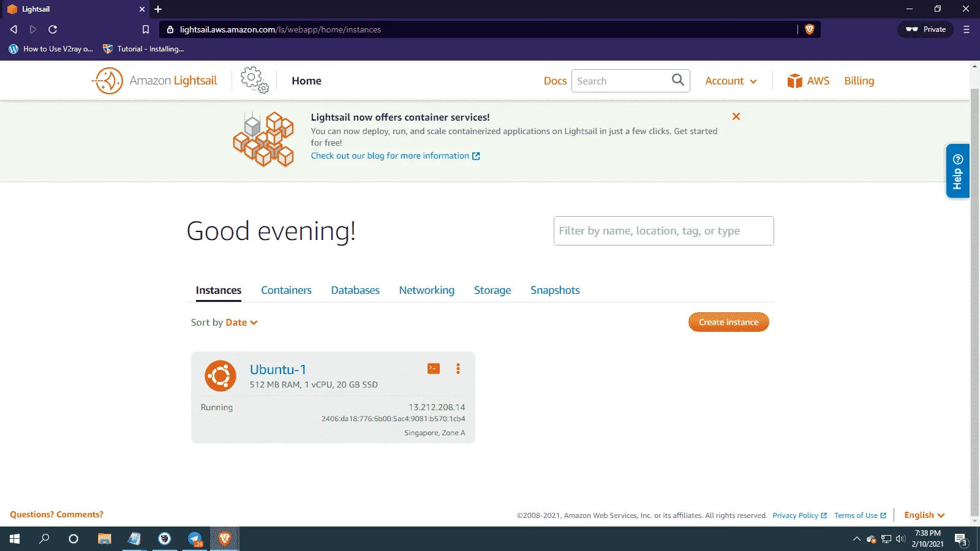Open Windows notification center

[961, 539]
